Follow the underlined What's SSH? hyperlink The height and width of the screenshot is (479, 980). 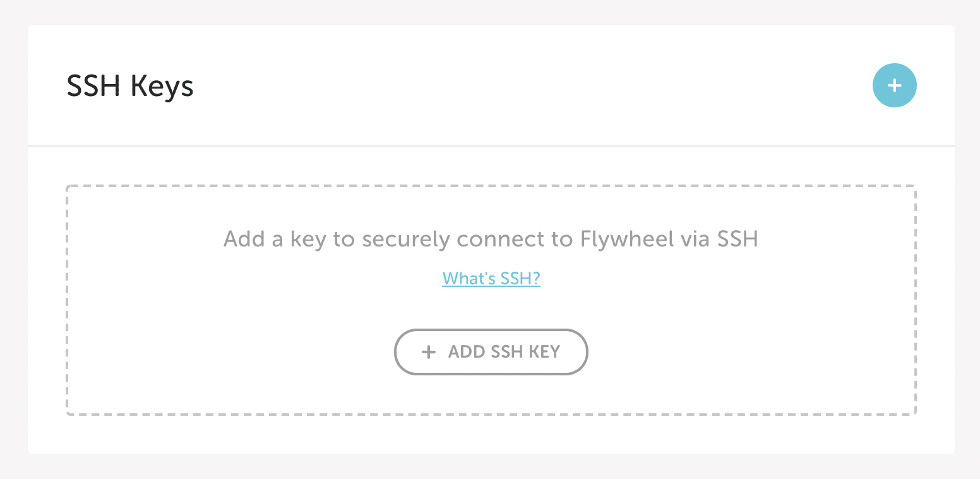[x=491, y=278]
